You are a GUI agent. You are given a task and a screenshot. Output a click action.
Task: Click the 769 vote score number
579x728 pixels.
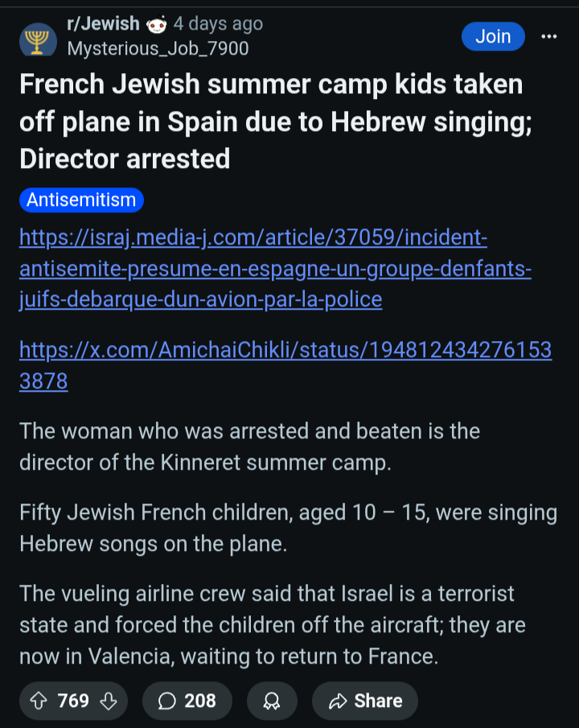73,701
